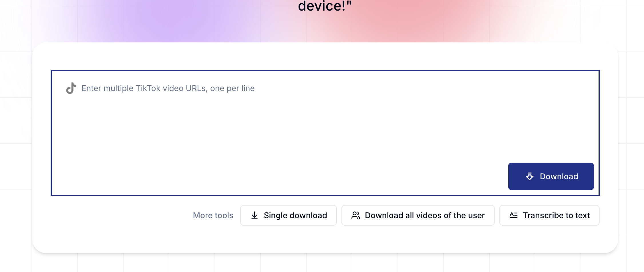
Task: Click the transcription A-lines icon beside Transcribe to text
Action: pos(513,215)
